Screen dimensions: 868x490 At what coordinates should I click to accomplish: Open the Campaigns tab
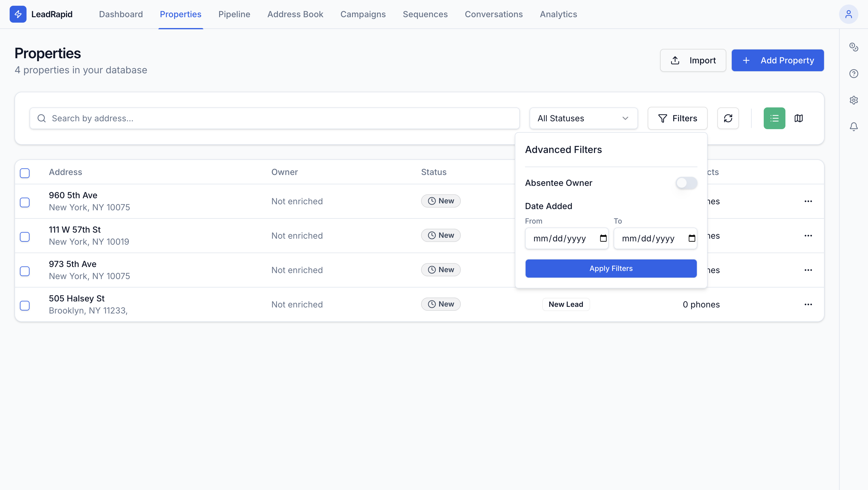pyautogui.click(x=363, y=14)
